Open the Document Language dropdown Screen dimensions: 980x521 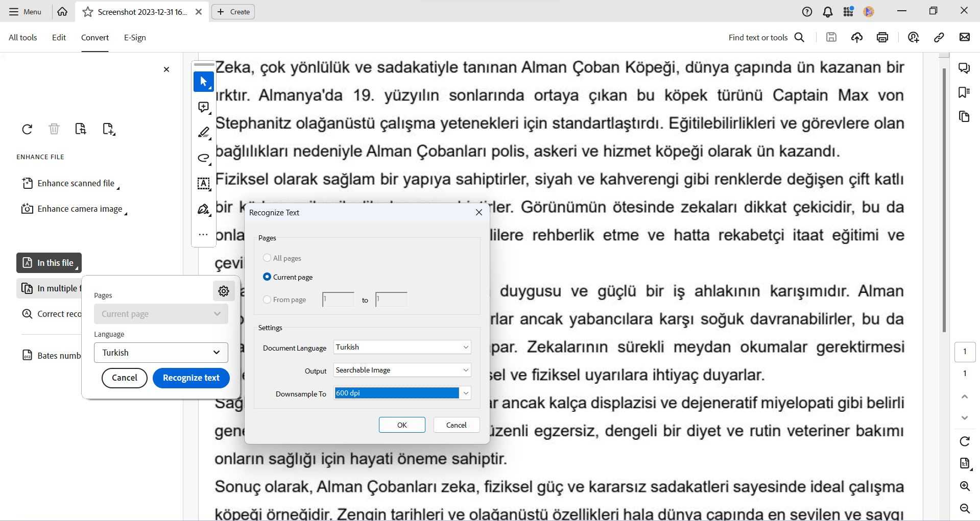point(401,347)
